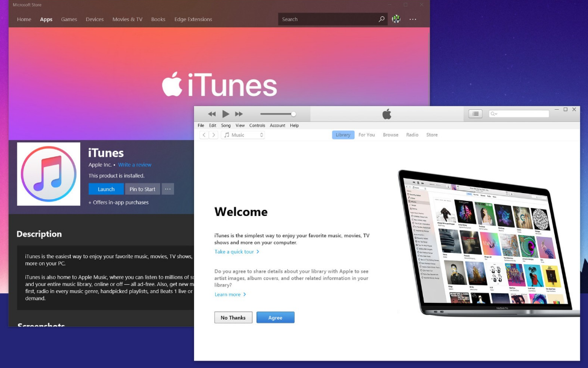Switch to the For You tab
The width and height of the screenshot is (588, 368).
pos(367,135)
